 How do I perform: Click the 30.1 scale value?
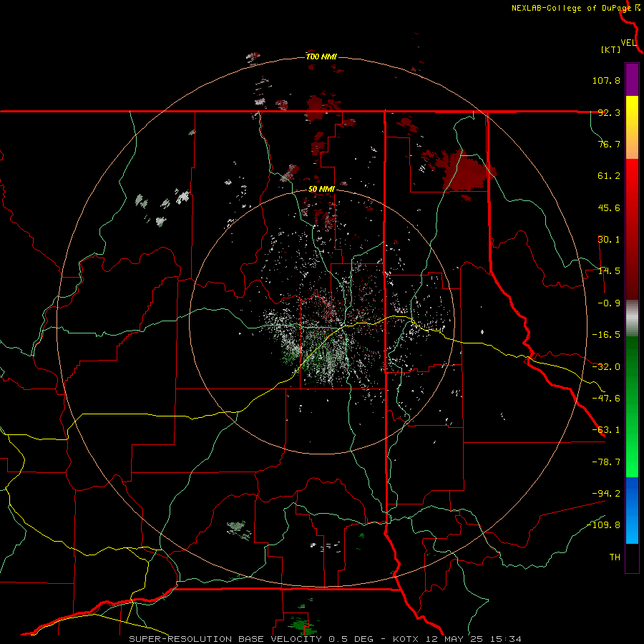point(609,240)
